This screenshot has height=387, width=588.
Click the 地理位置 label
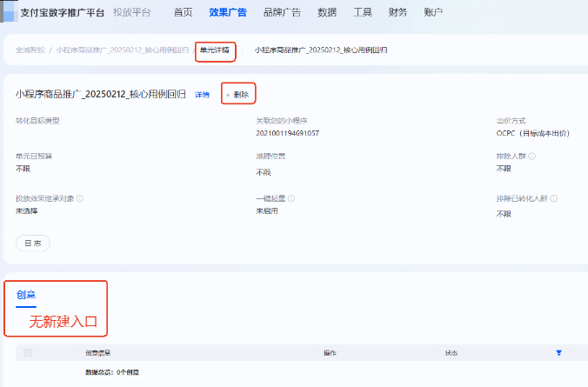271,156
